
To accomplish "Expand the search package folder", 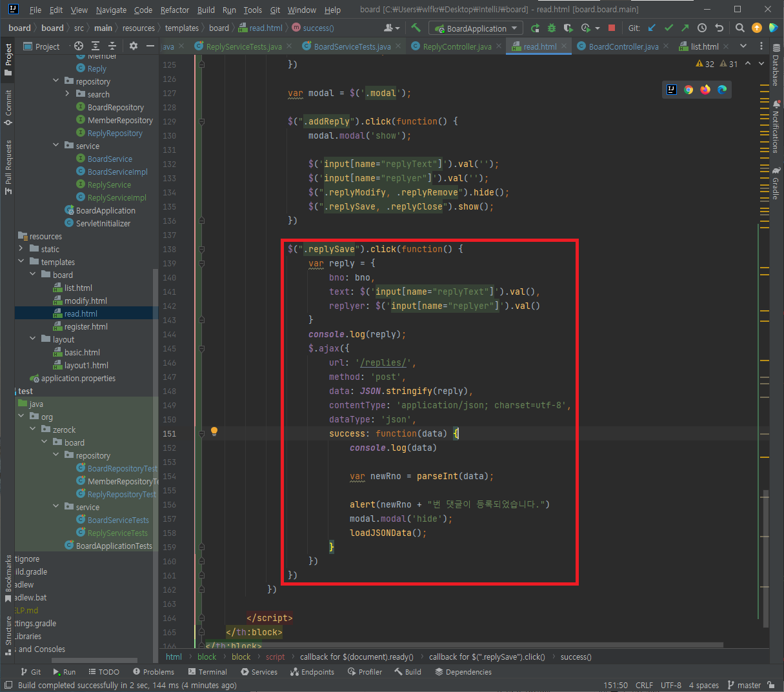I will click(67, 94).
